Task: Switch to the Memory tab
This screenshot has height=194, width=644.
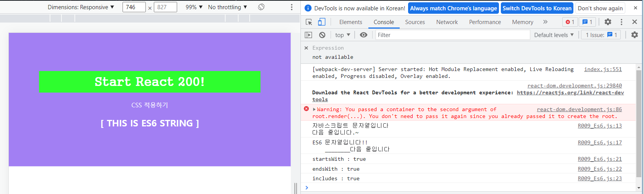Action: pos(523,22)
